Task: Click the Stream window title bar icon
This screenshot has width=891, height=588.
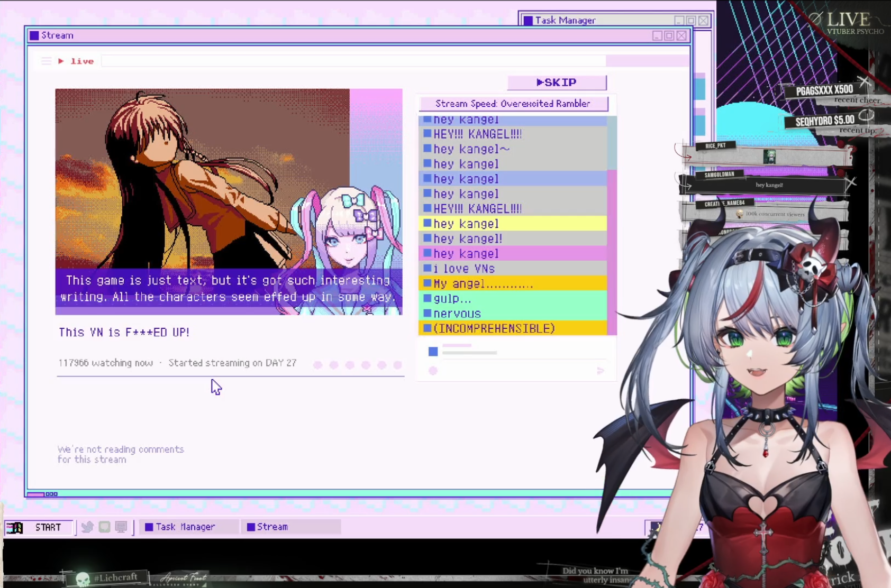Action: (x=34, y=35)
